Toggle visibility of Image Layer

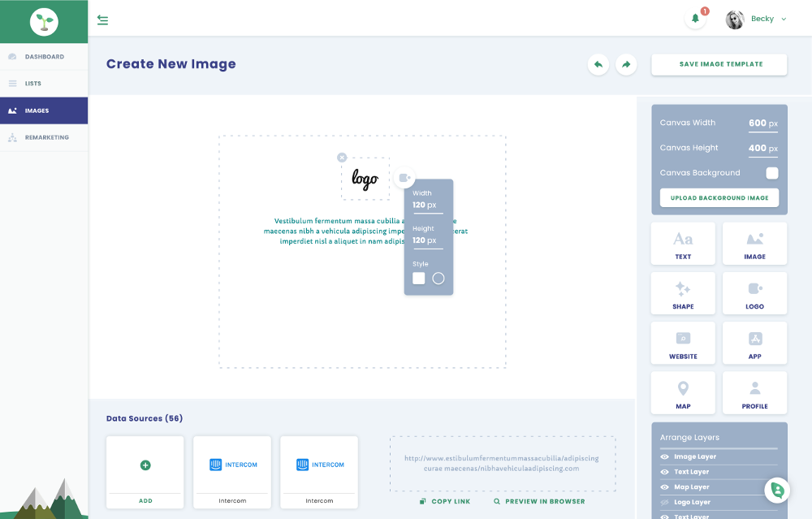pos(664,456)
